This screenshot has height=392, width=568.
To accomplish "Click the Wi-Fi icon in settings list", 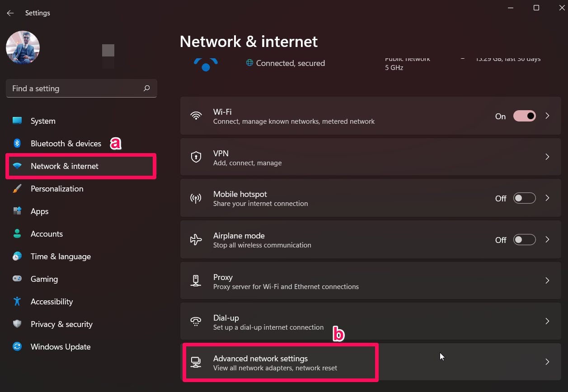I will (x=196, y=116).
